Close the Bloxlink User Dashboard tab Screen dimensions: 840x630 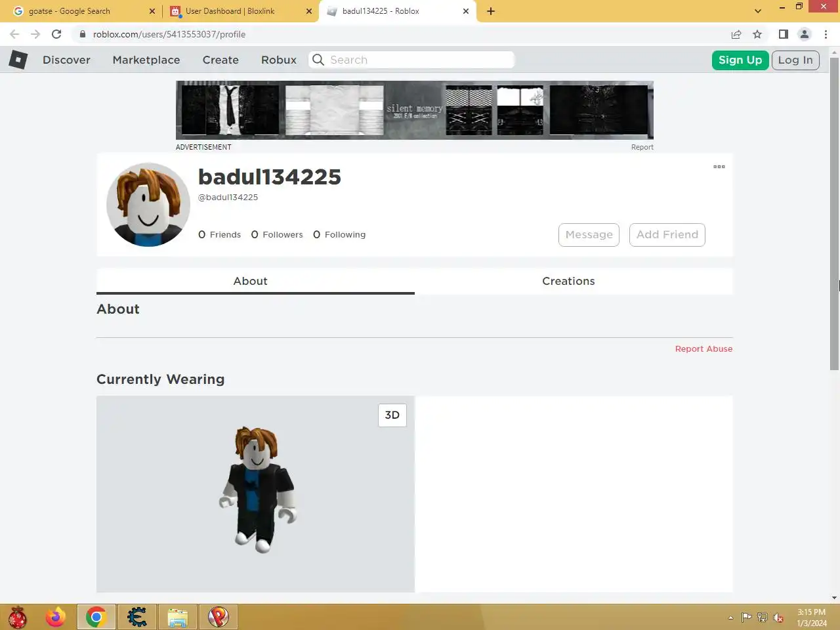[x=309, y=11]
